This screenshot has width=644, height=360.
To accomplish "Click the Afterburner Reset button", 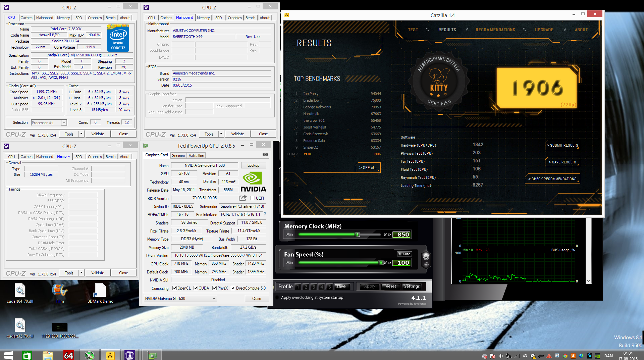I will tap(391, 287).
